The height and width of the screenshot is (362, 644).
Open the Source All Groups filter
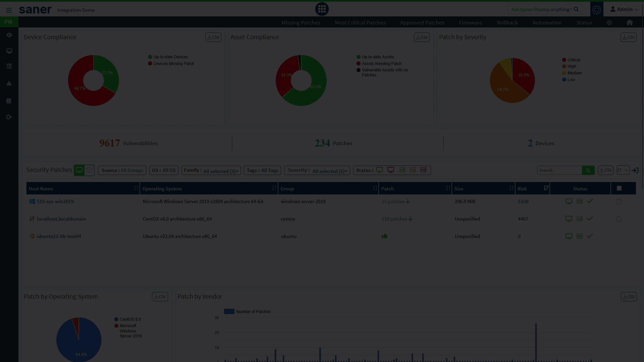pyautogui.click(x=122, y=170)
